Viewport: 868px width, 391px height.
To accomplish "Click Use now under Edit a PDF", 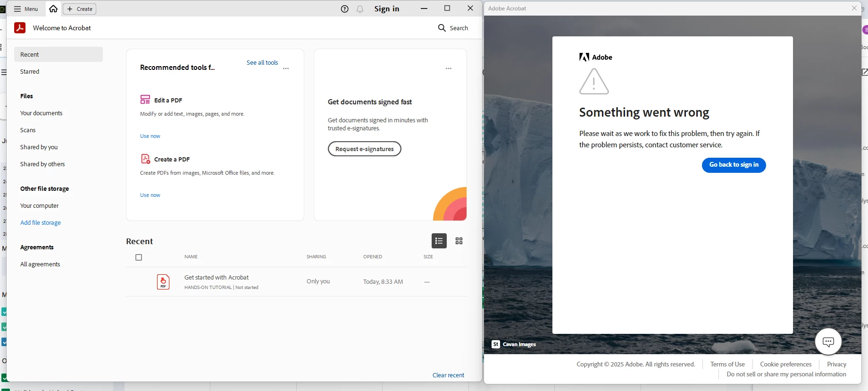I will click(150, 136).
